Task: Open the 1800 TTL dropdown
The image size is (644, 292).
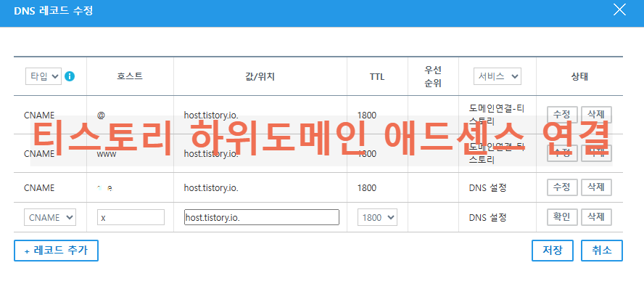Action: pos(377,217)
